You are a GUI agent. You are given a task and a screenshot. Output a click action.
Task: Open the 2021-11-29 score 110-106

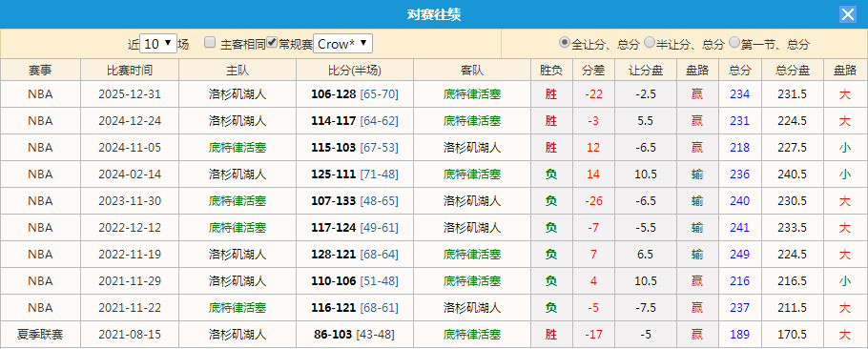tap(333, 281)
